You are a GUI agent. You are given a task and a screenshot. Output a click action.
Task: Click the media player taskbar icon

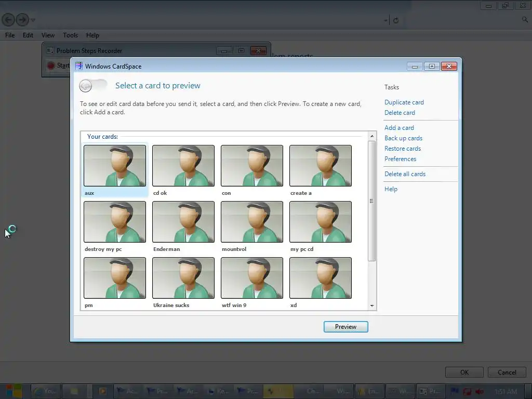point(102,391)
